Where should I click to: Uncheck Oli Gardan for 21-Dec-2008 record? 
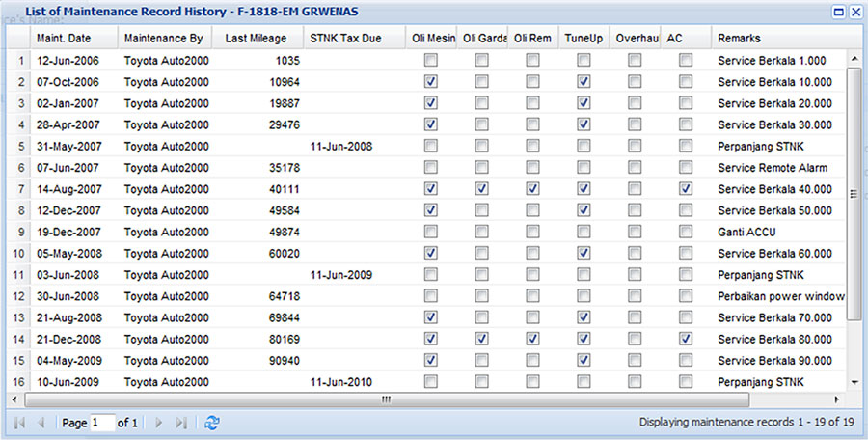click(481, 339)
